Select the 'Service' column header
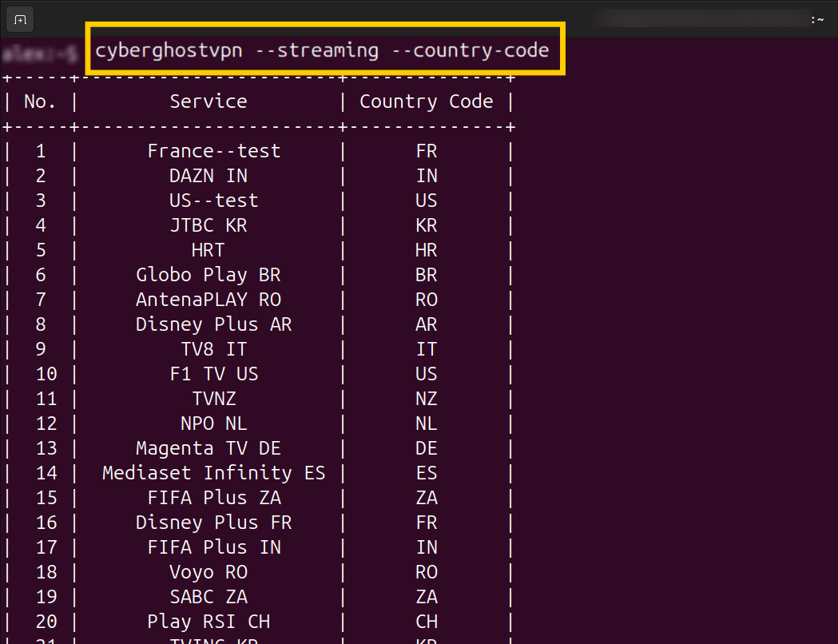Screen dimensions: 838x644 click(209, 101)
